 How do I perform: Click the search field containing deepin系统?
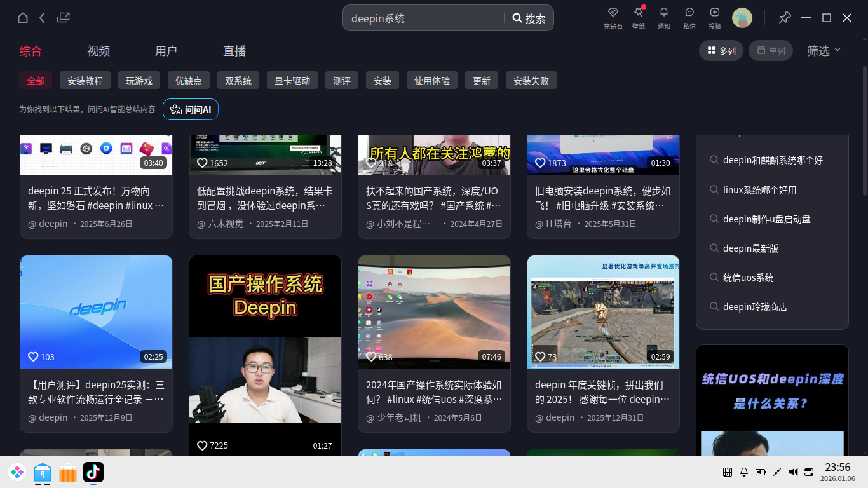pyautogui.click(x=423, y=18)
